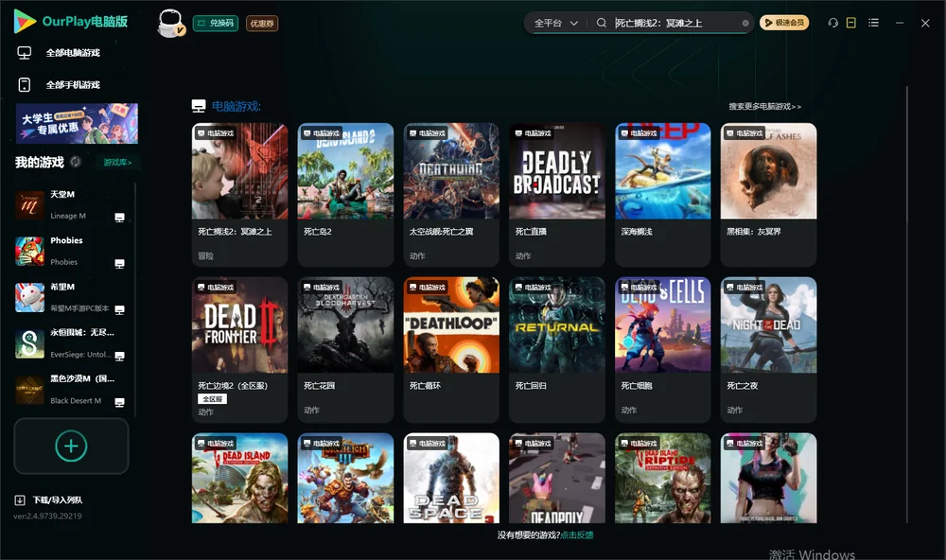Click the PC icon on 希望M row

coord(119,310)
